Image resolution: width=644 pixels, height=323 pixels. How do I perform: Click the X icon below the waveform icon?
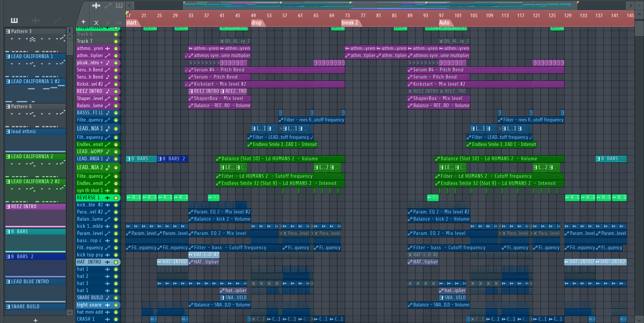coord(96,23)
